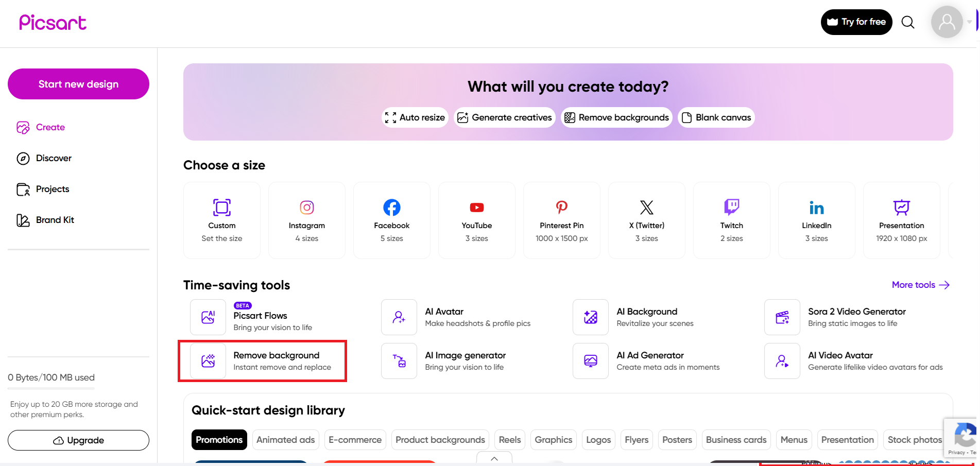The image size is (980, 466).
Task: Select the Sora 2 Video Generator icon
Action: (782, 317)
